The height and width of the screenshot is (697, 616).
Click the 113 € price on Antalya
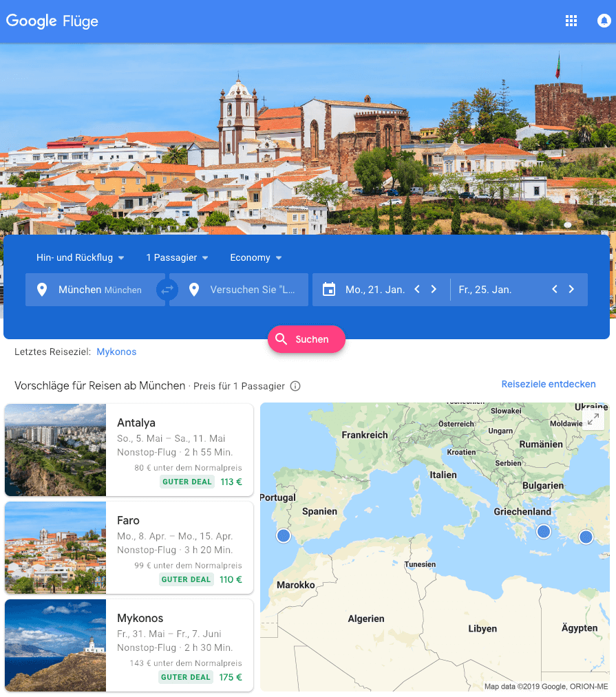pos(231,482)
